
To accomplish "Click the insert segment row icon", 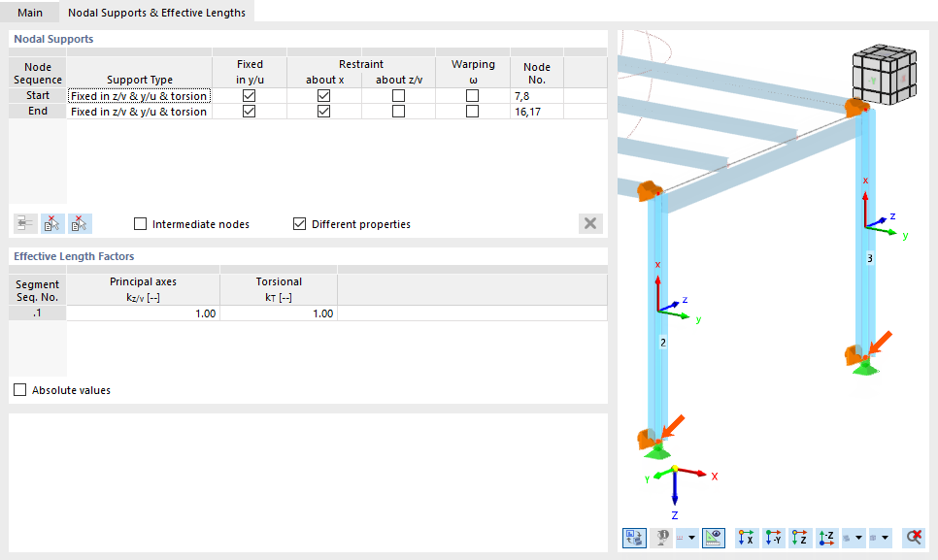I will pos(24,223).
